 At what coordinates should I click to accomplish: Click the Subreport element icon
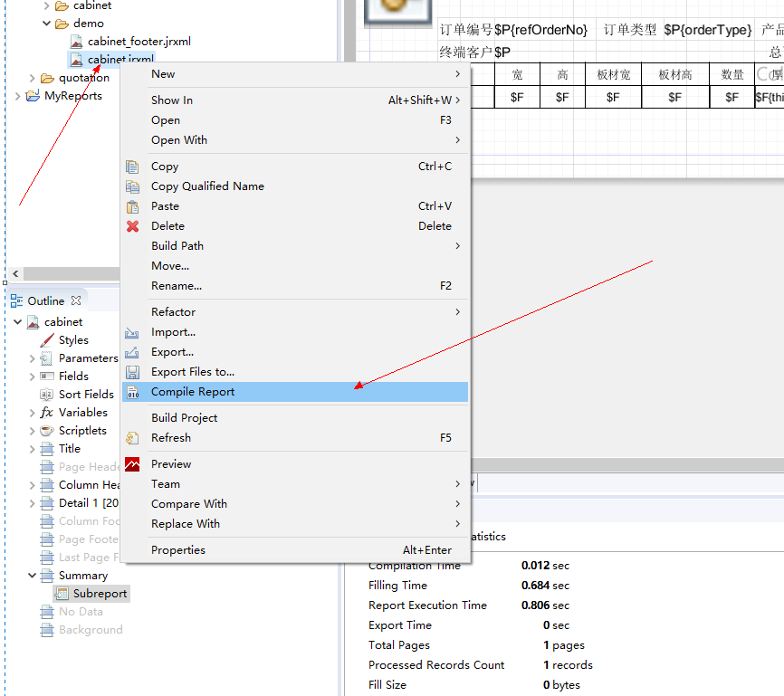[x=62, y=594]
